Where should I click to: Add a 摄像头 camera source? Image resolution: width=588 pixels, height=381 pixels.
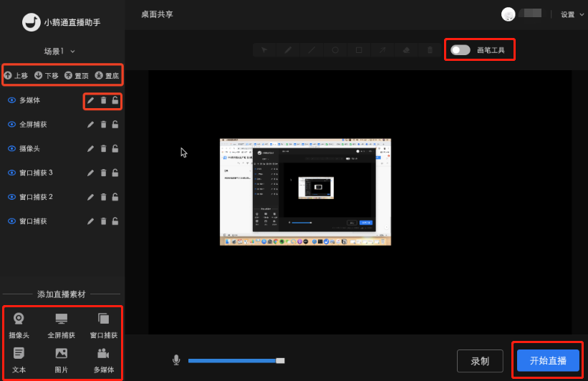(x=19, y=326)
